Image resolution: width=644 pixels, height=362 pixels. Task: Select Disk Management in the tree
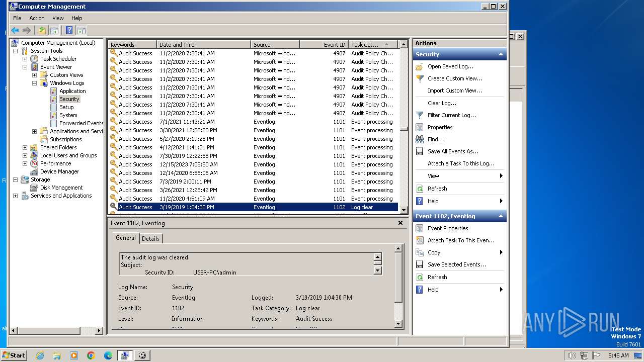61,188
